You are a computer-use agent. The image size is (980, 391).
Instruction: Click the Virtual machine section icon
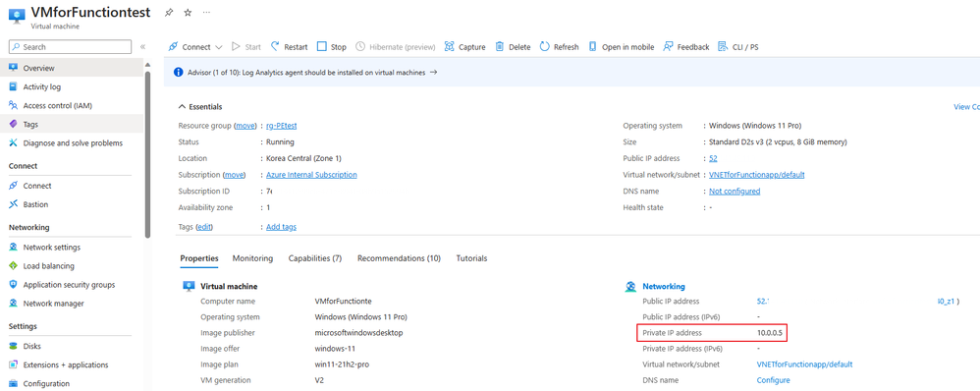click(189, 286)
